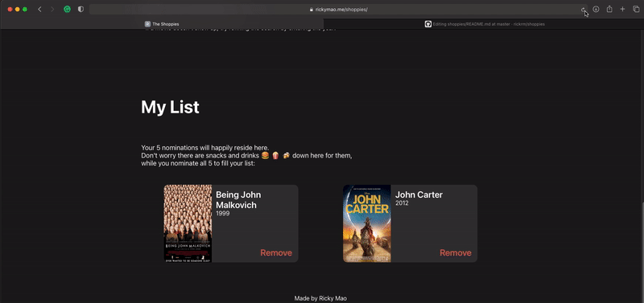Click the Being John Malkovich poster
Image resolution: width=644 pixels, height=303 pixels.
(x=188, y=223)
